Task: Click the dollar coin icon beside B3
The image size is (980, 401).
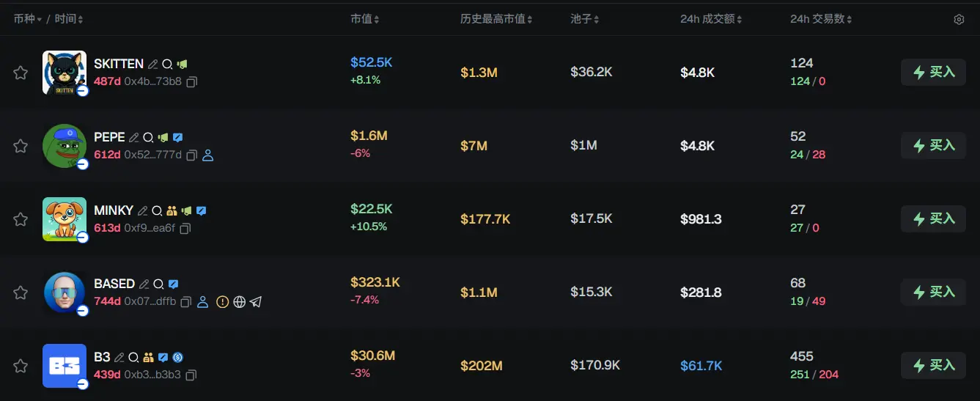Action: pos(177,357)
